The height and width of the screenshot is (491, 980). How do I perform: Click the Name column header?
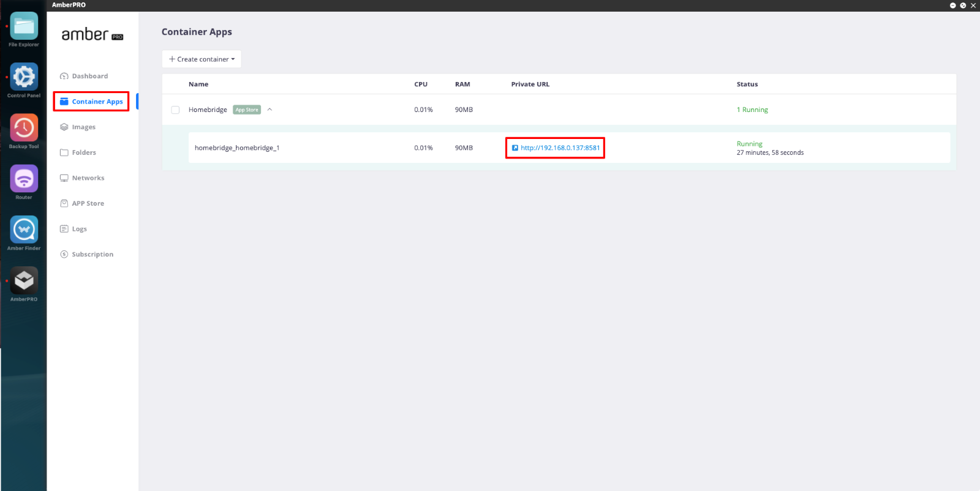(198, 84)
